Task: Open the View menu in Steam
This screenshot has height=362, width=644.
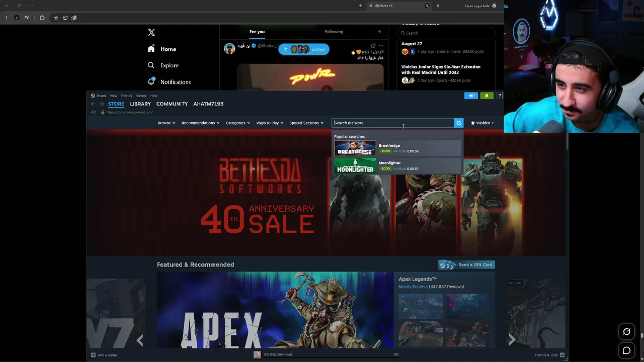Action: point(113,96)
